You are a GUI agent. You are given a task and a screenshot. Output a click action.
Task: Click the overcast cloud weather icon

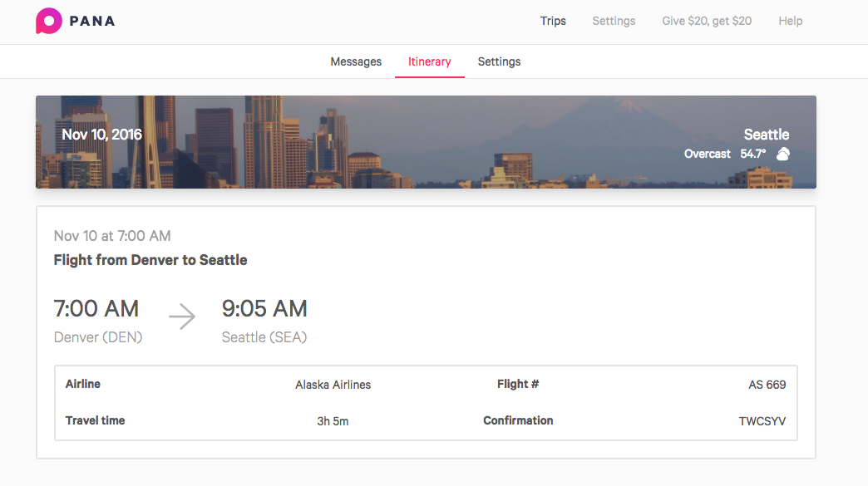tap(782, 154)
